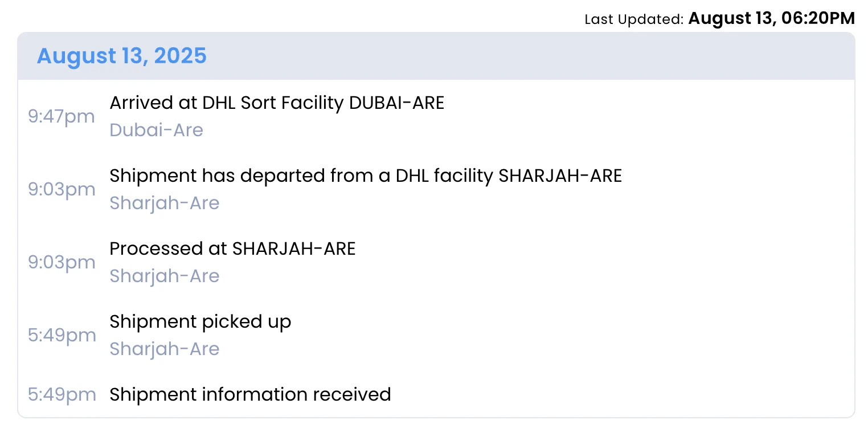Screen dimensions: 868x432
Task: Select 'Sharjah-Are' location under 'Shipment picked up'
Action: (164, 349)
